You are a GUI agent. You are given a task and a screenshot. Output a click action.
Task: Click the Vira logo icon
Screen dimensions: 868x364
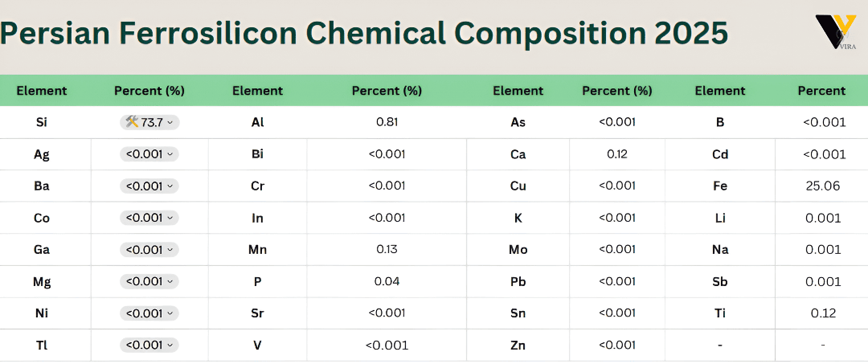tap(837, 32)
